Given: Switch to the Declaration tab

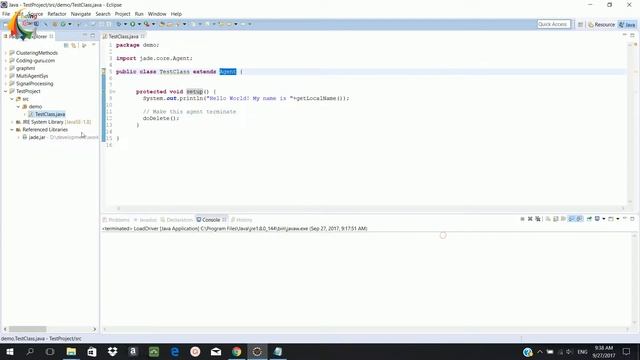Looking at the screenshot, I should (176, 220).
